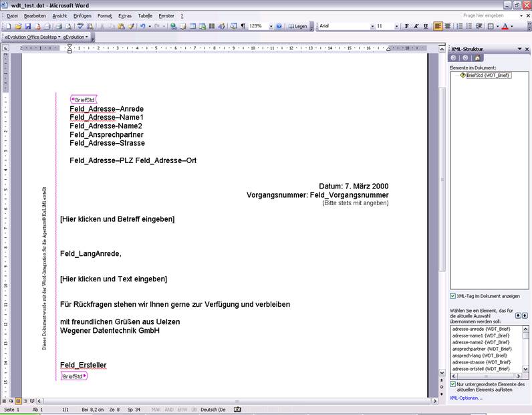Viewport: 532px width, 415px height.
Task: Click the ruler tab-stop selector
Action: pyautogui.click(x=6, y=49)
